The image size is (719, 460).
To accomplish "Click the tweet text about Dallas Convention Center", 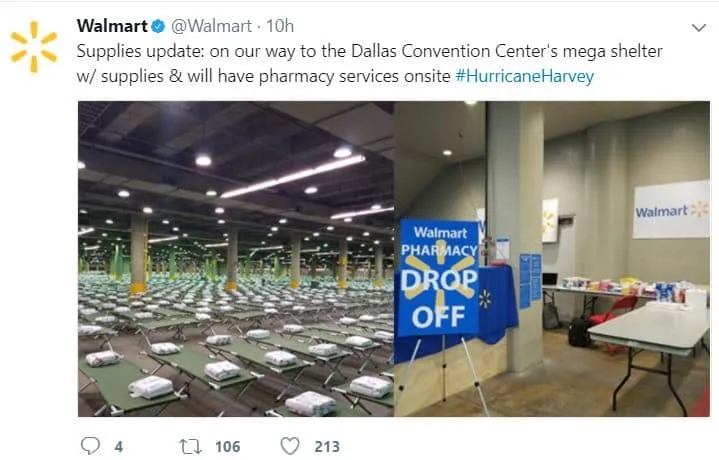I will point(370,63).
